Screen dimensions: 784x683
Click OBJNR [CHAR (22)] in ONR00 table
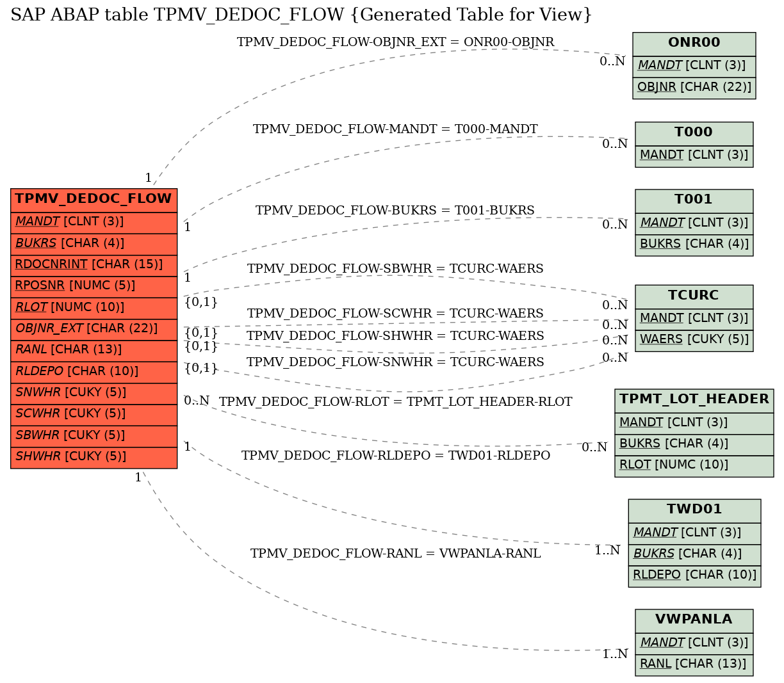(694, 88)
